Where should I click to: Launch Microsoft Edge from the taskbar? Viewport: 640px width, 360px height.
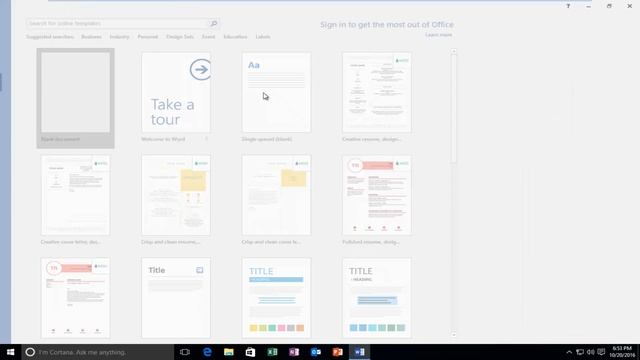click(x=207, y=352)
